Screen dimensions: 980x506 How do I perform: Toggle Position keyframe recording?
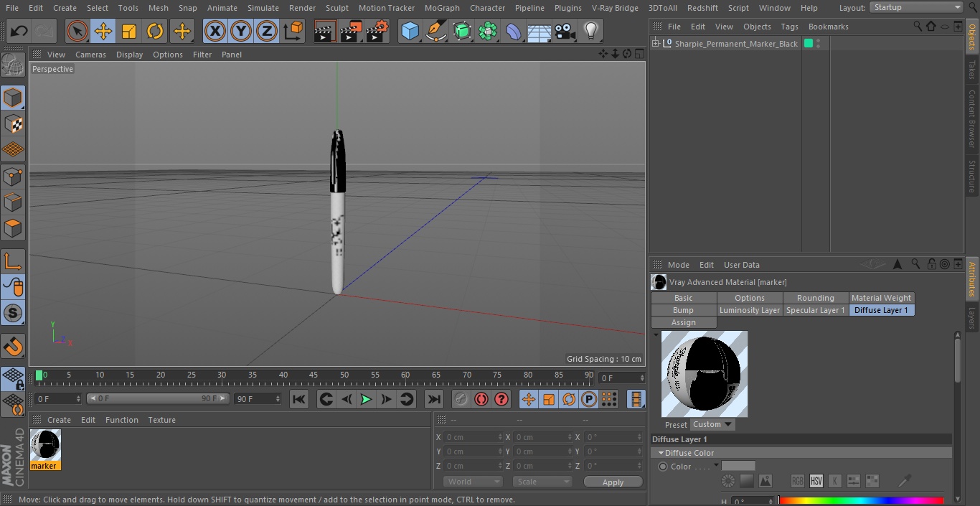pos(529,399)
